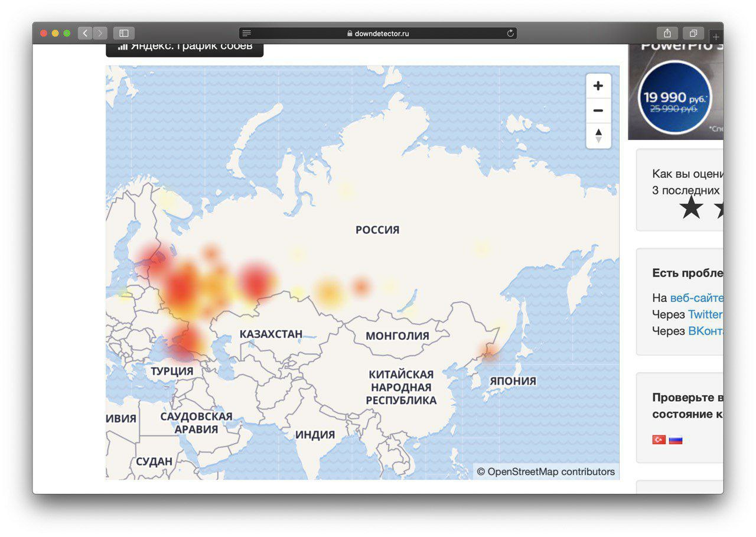Click the OpenStreetMap contributors attribution
This screenshot has height=537, width=756.
(546, 471)
